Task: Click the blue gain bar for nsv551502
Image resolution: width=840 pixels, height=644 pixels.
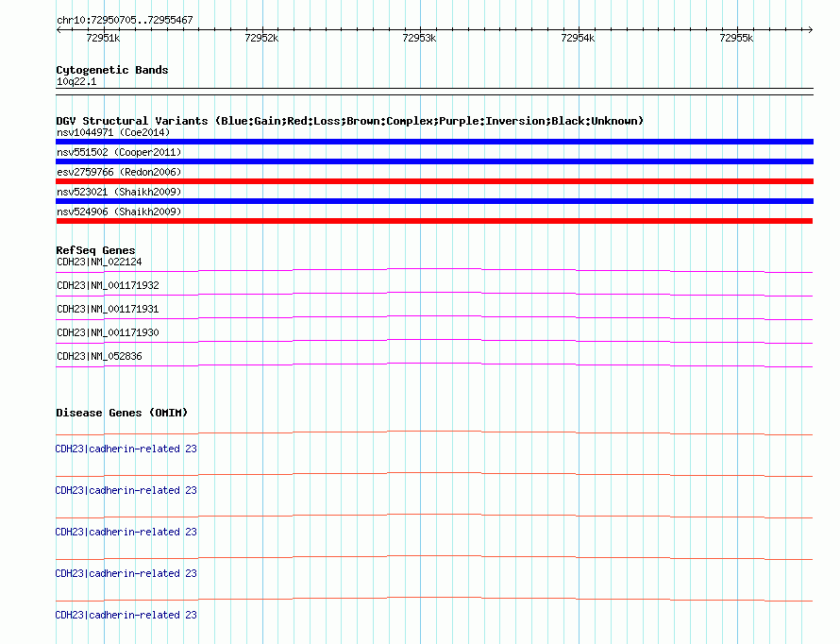Action: click(434, 161)
